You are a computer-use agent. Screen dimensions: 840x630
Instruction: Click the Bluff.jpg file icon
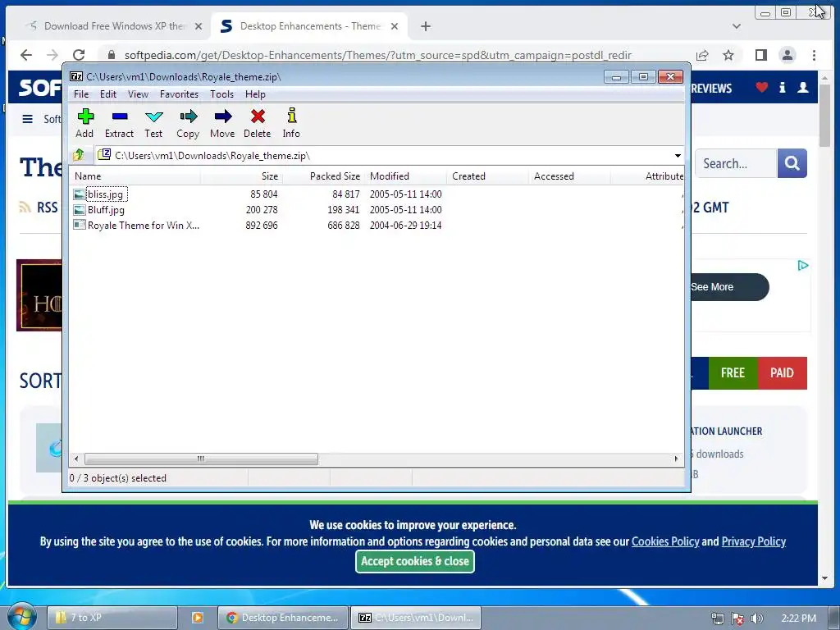(x=80, y=210)
